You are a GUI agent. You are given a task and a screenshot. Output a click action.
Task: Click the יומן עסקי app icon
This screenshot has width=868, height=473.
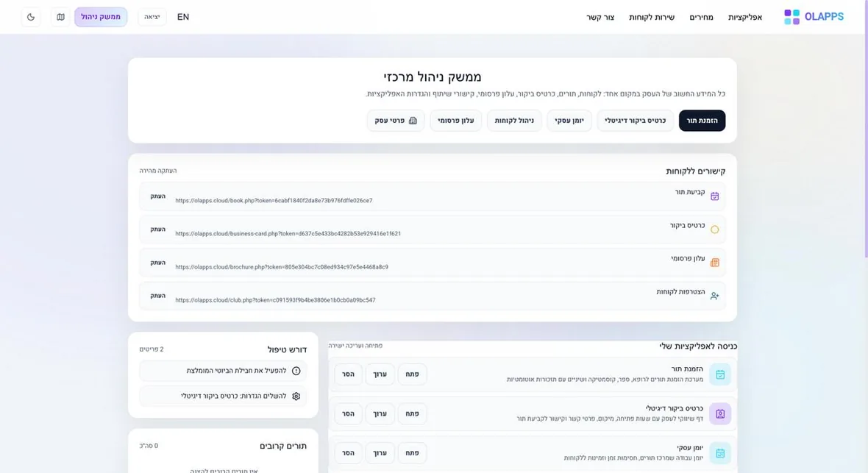point(720,453)
